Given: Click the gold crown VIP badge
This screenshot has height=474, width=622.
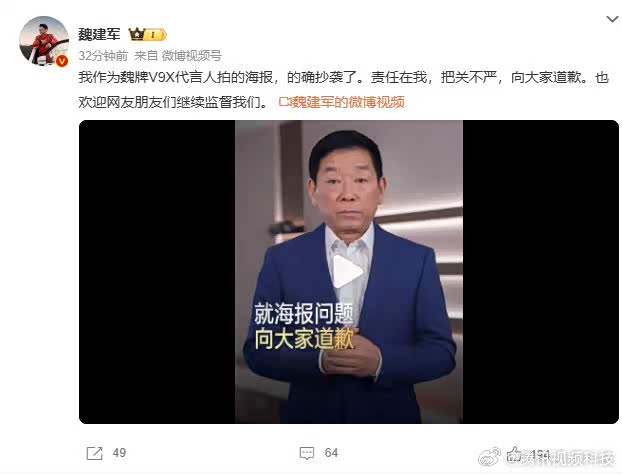Looking at the screenshot, I should (x=136, y=35).
